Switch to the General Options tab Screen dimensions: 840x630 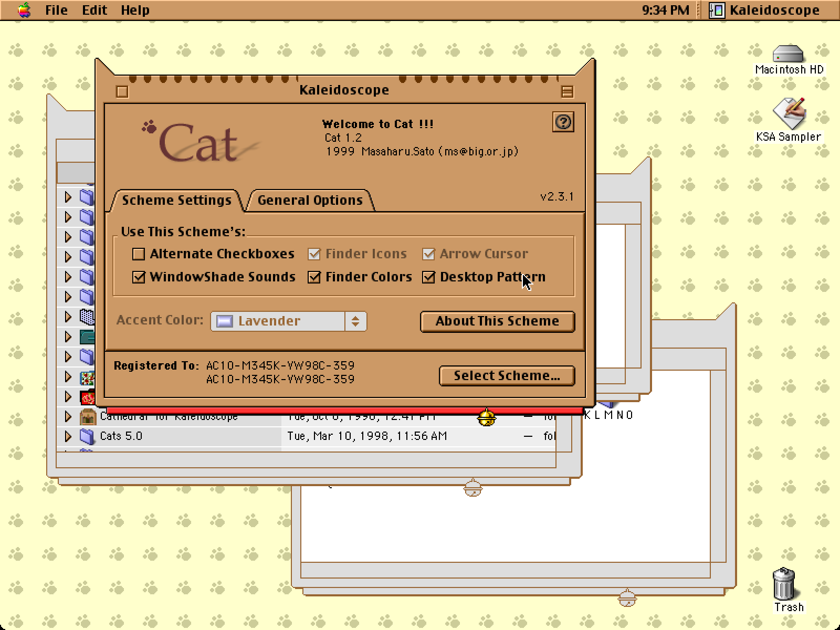(x=310, y=201)
